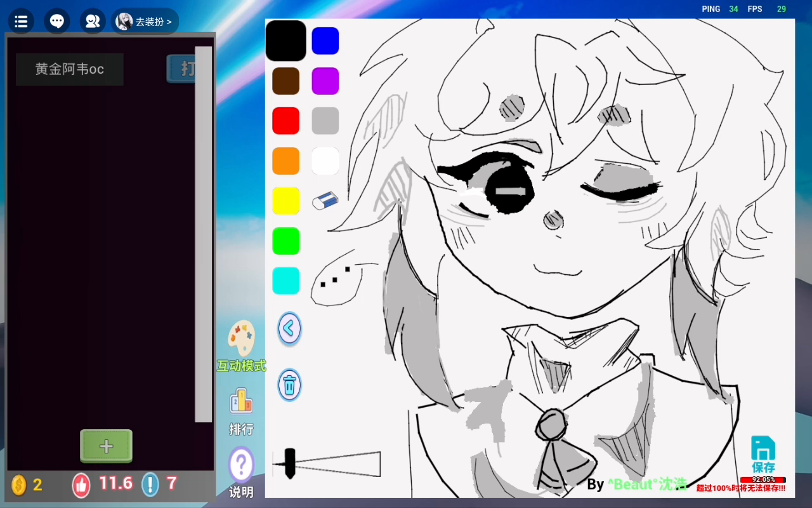Select the 黄金阿韦oc list entry
This screenshot has height=508, width=812.
pyautogui.click(x=70, y=69)
